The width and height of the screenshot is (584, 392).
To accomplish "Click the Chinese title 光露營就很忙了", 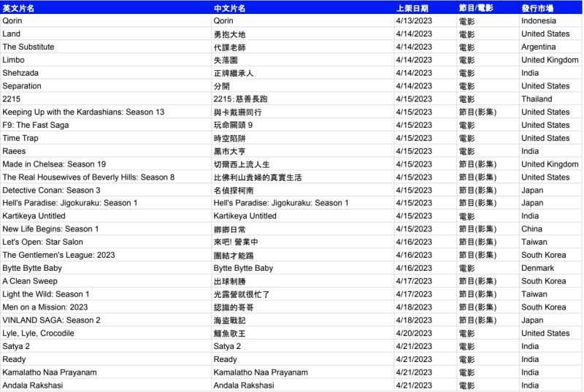I will click(x=242, y=294).
